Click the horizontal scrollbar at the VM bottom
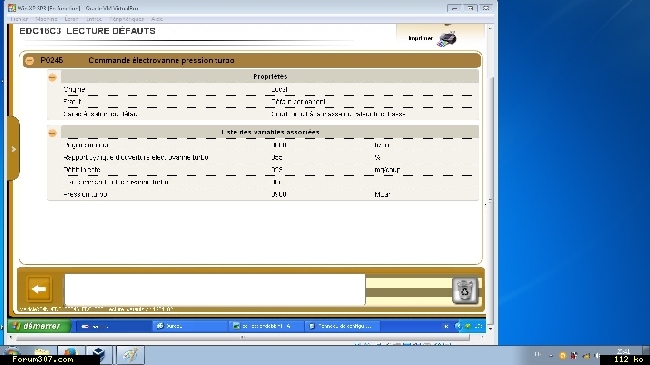Image resolution: width=650 pixels, height=365 pixels. point(243,338)
